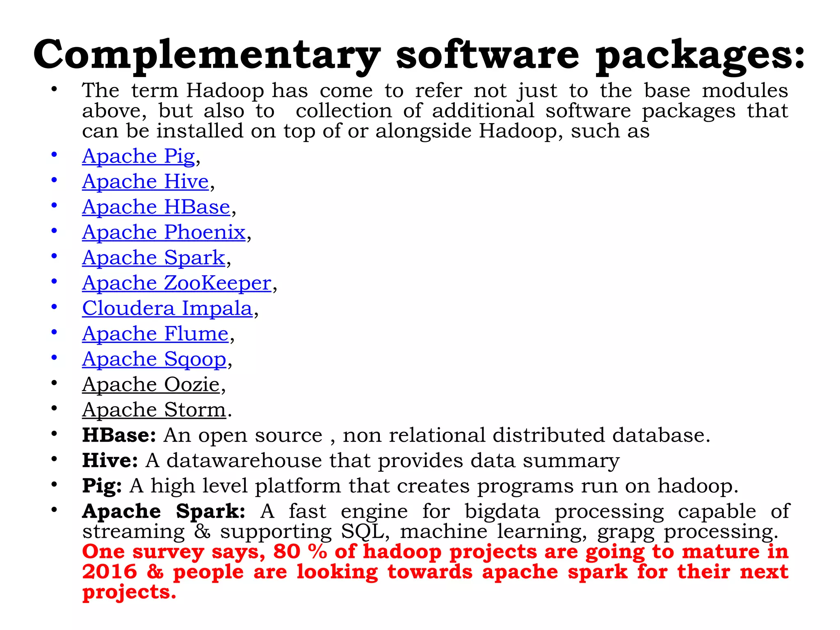Open the Apache Phoenix link
840x630 pixels.
tap(164, 233)
